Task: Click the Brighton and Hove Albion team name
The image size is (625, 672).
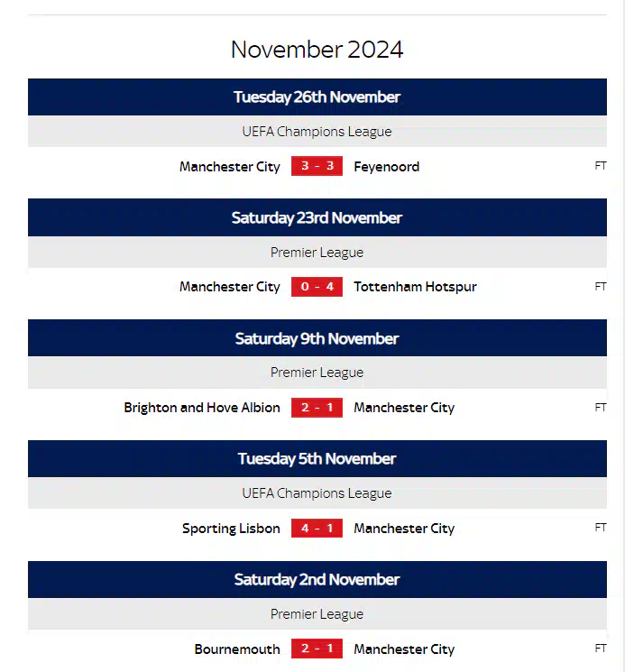Action: [x=202, y=408]
